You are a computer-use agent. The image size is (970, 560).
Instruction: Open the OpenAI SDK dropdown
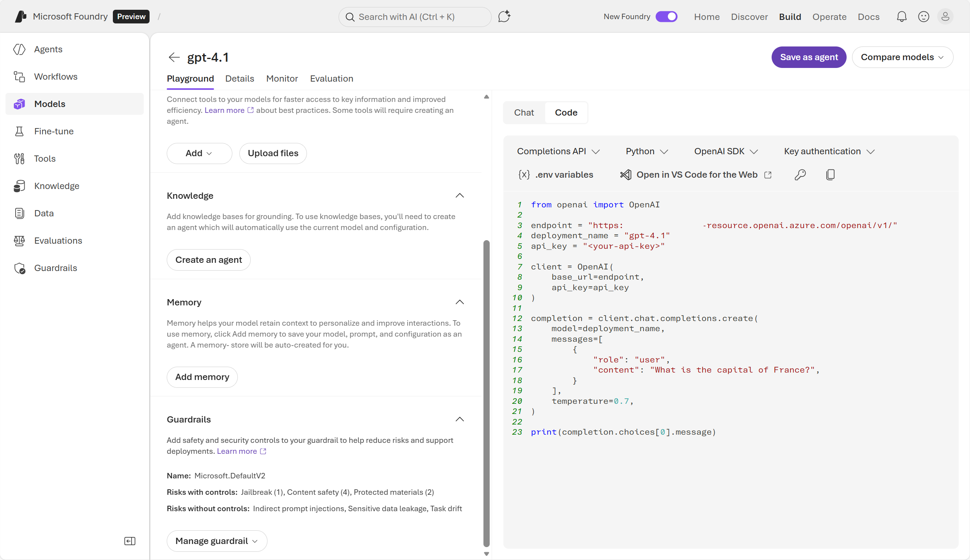pyautogui.click(x=726, y=151)
